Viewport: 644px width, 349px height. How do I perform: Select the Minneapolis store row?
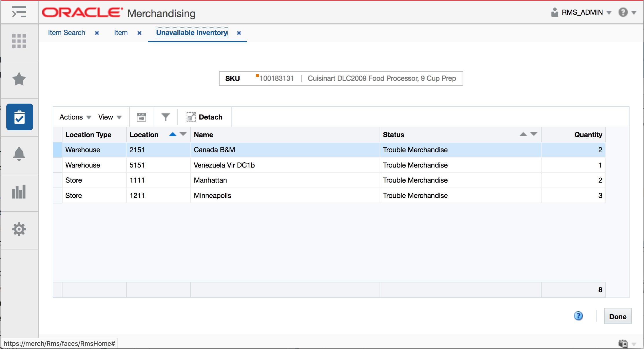pos(212,196)
